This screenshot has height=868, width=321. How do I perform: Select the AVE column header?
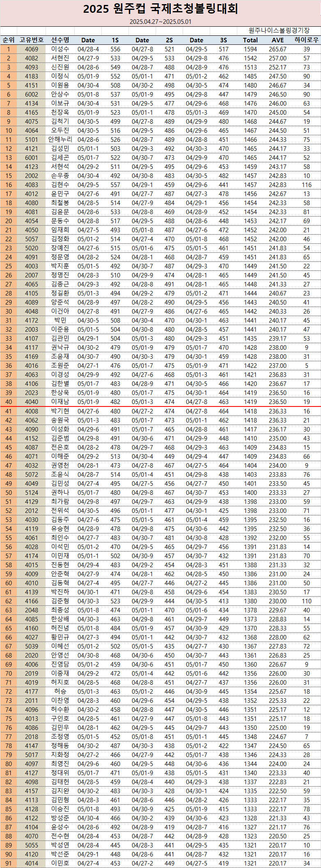278,40
